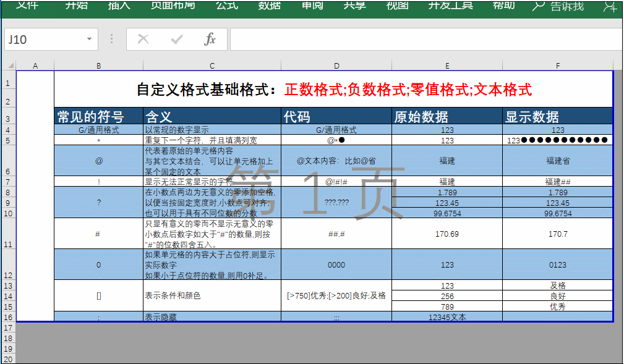Open the 开发工具 ribbon tab
624x364 pixels.
[450, 5]
